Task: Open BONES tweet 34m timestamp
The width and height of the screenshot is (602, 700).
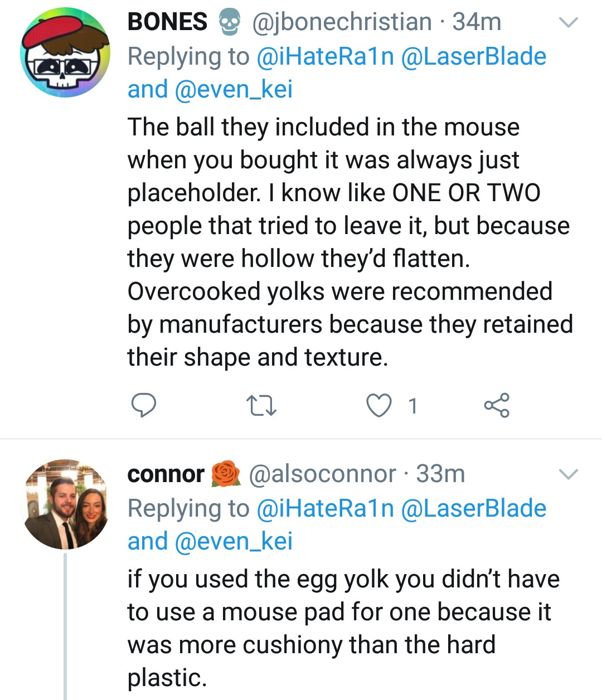Action: click(x=477, y=22)
